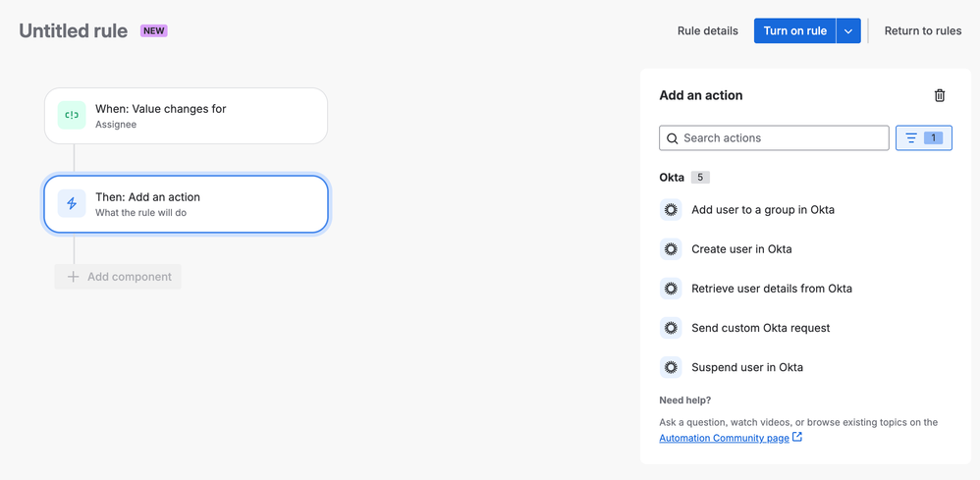Click the Okta icon beside Add user to group
The image size is (980, 480).
pos(671,209)
